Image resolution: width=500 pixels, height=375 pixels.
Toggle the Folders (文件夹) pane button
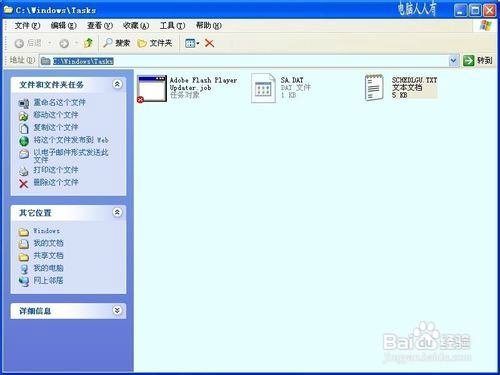[155, 43]
